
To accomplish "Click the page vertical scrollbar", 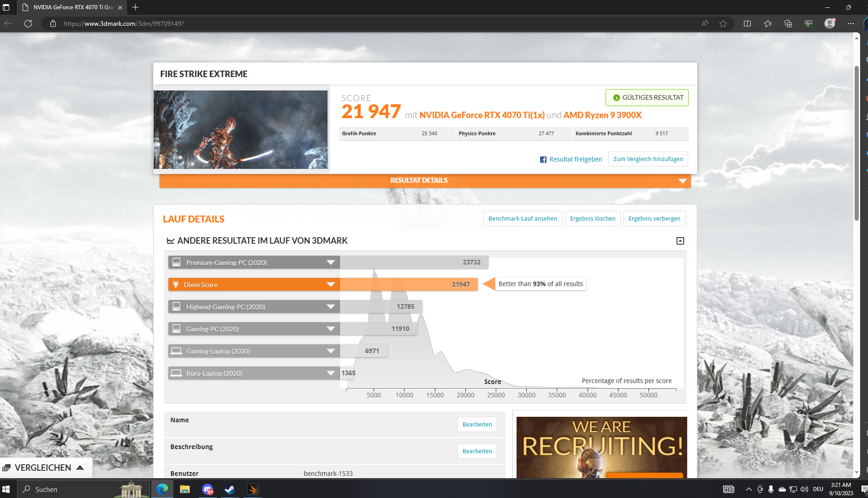I will click(x=856, y=143).
